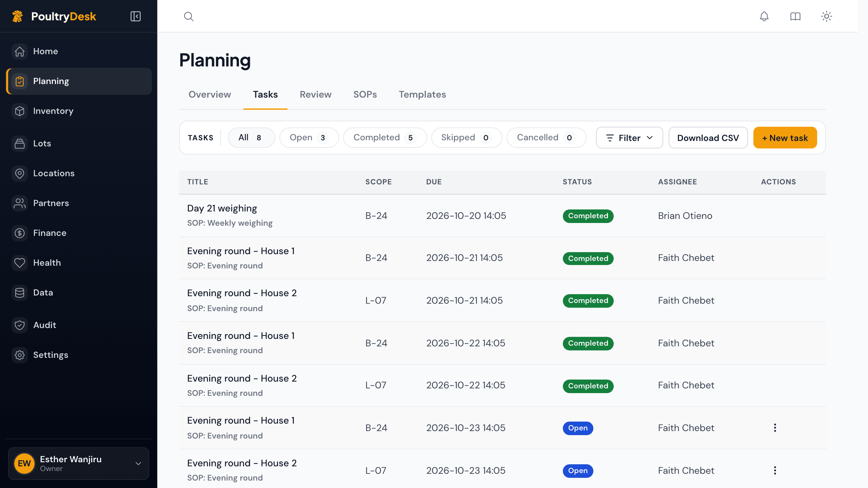Sort by the STATUS column header

[x=577, y=182]
